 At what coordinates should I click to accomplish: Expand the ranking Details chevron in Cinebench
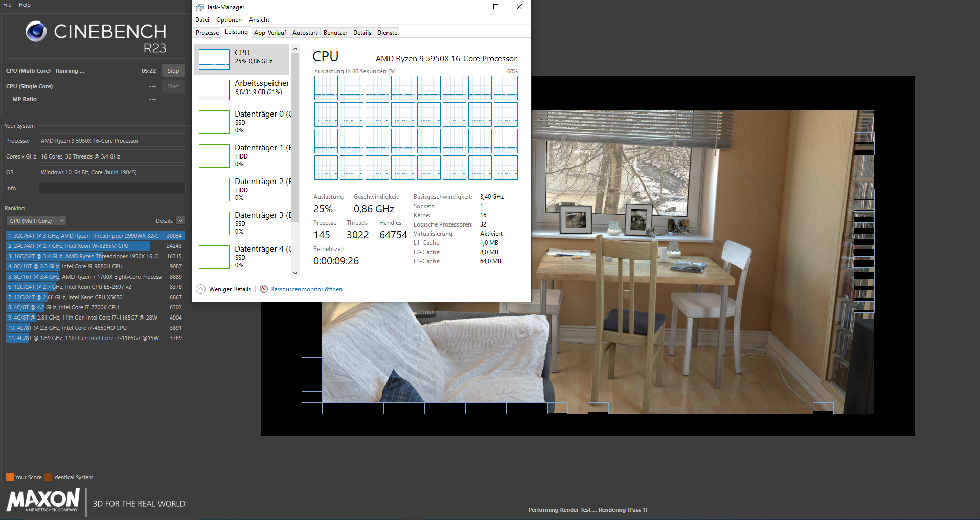coord(180,221)
